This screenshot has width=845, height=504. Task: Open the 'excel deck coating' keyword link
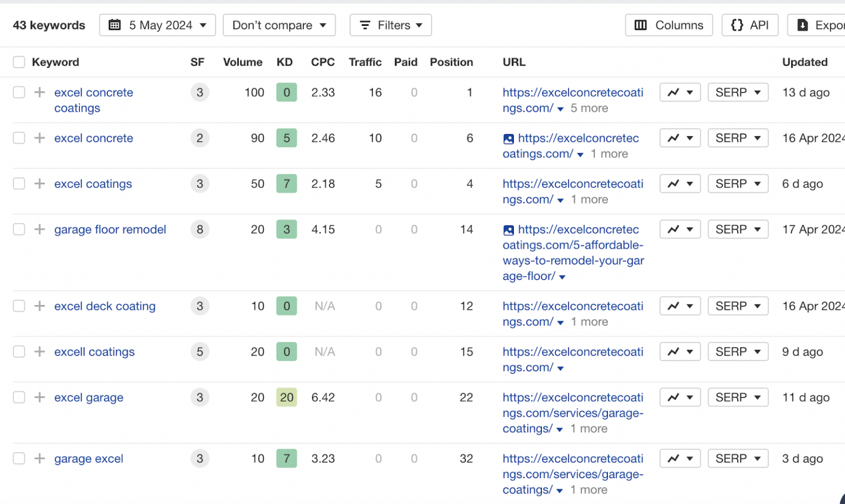pos(105,306)
